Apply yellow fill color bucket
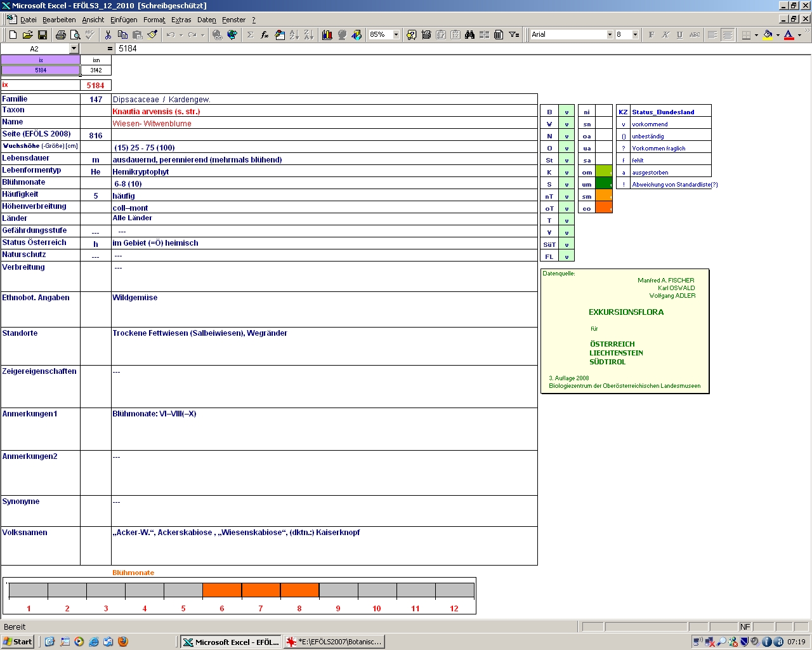The width and height of the screenshot is (812, 650). [768, 35]
